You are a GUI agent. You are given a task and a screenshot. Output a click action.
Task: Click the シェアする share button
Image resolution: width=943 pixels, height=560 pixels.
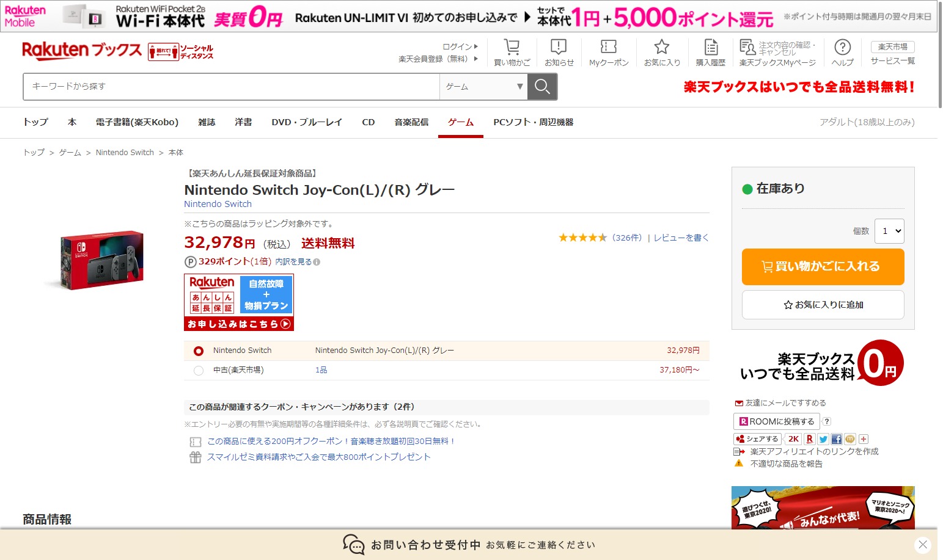tap(757, 439)
